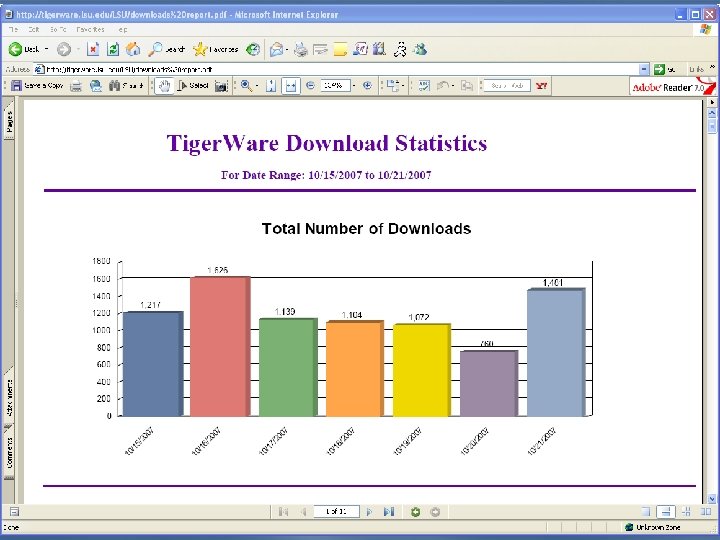Click the Research book icon in IE toolbar
The height and width of the screenshot is (540, 720).
point(379,49)
